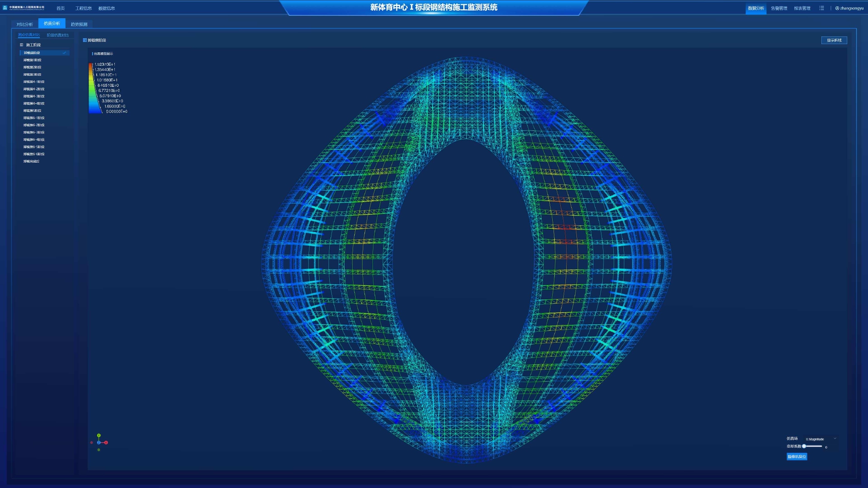Open the hamburger list menu icon

tap(821, 8)
